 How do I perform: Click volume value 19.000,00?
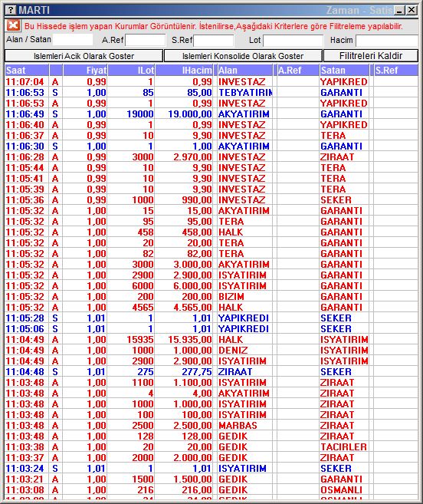pos(190,114)
